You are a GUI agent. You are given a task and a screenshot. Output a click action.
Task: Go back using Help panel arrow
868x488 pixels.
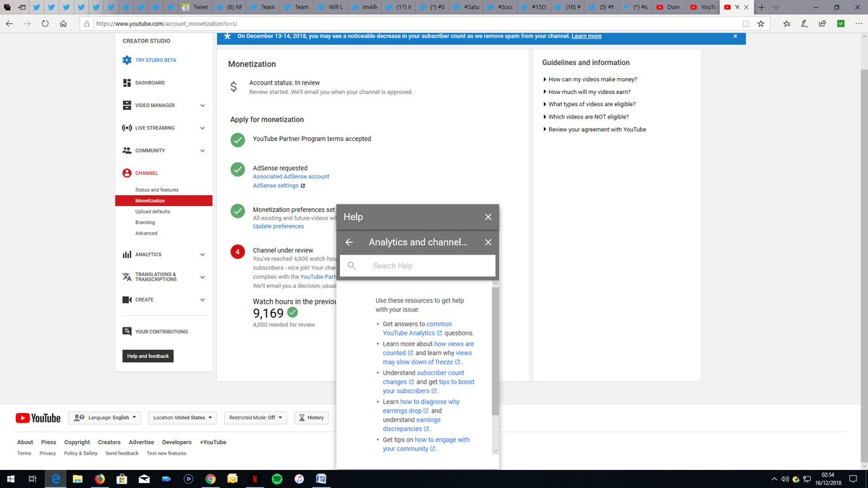[x=349, y=242]
